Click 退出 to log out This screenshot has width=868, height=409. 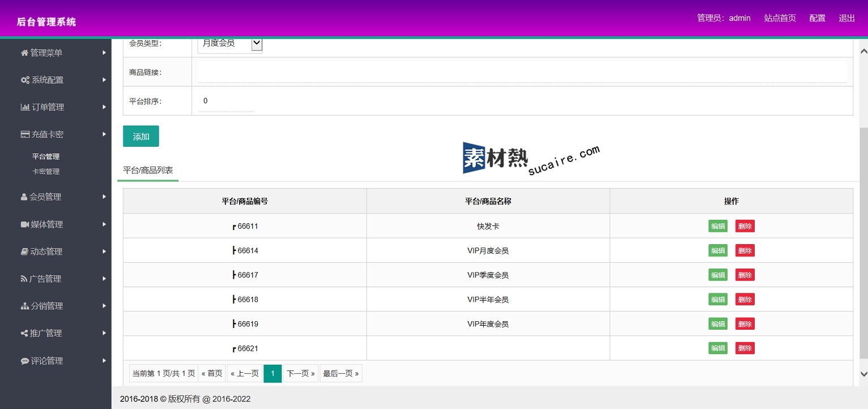pos(847,18)
